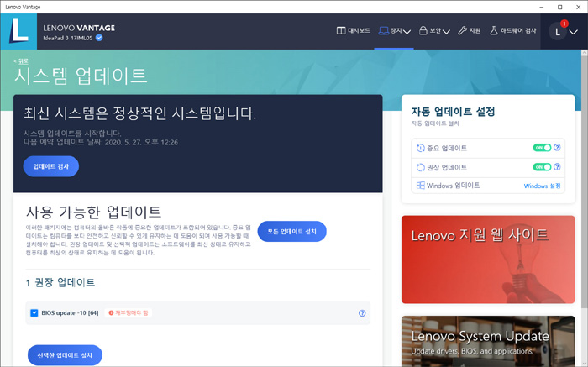
Task: Expand the 장치 dropdown chevron
Action: click(407, 32)
